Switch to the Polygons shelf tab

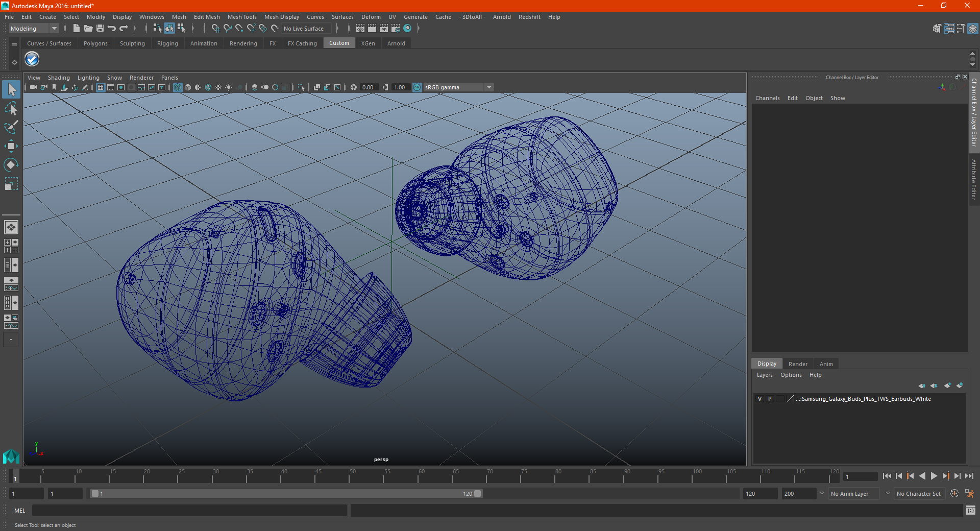(95, 43)
